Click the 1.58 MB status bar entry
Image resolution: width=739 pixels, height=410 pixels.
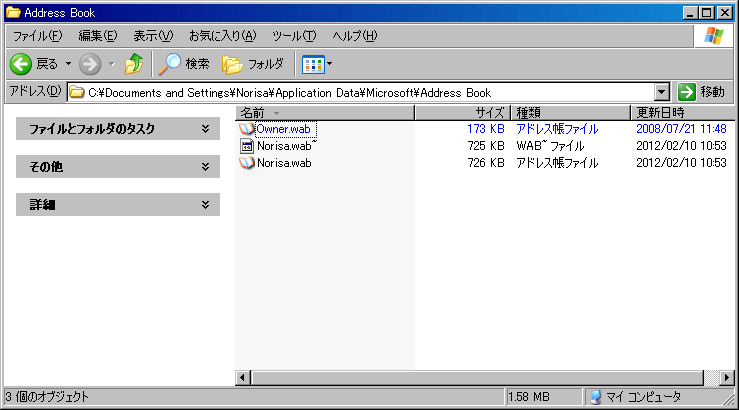point(529,397)
